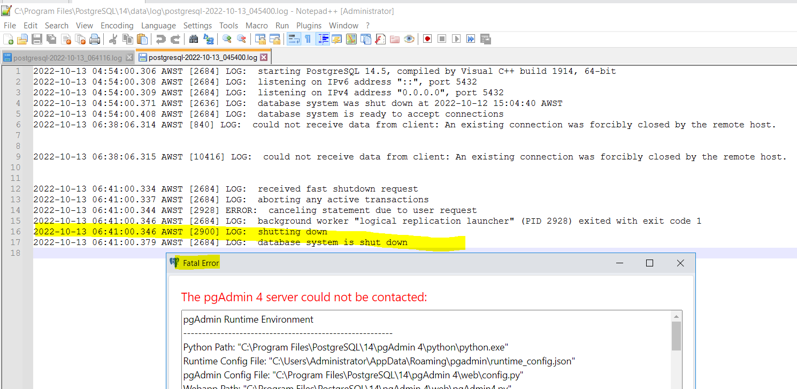Create a new file via toolbar icon
The image size is (797, 389).
point(9,39)
